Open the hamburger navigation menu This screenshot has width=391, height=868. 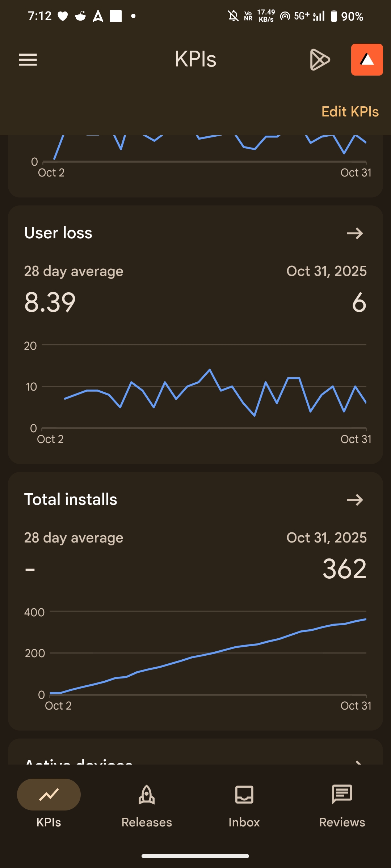pyautogui.click(x=28, y=60)
